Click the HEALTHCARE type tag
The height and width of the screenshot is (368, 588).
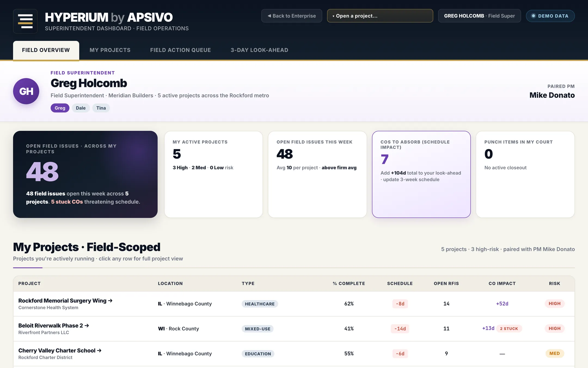click(260, 304)
